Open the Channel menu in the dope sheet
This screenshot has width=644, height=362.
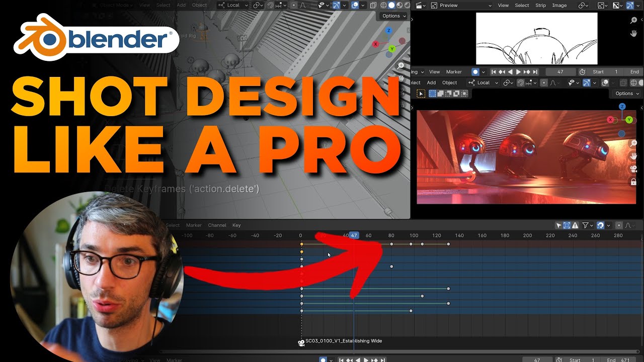(217, 225)
